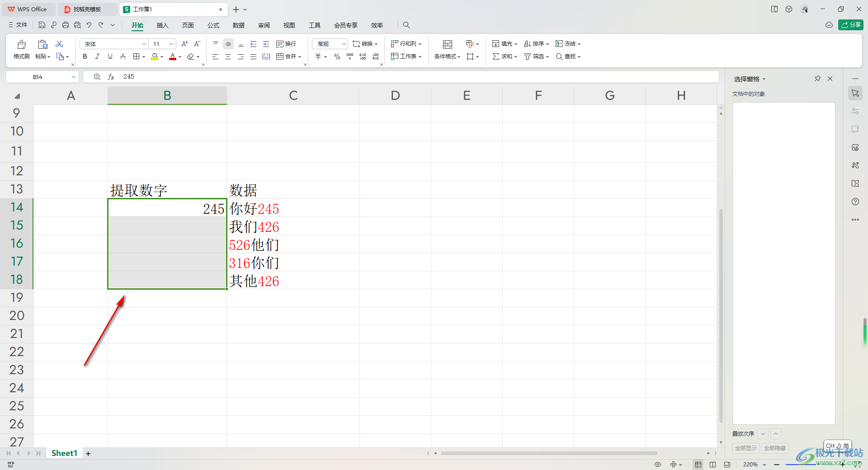Click the Cut scissors icon

click(x=59, y=44)
